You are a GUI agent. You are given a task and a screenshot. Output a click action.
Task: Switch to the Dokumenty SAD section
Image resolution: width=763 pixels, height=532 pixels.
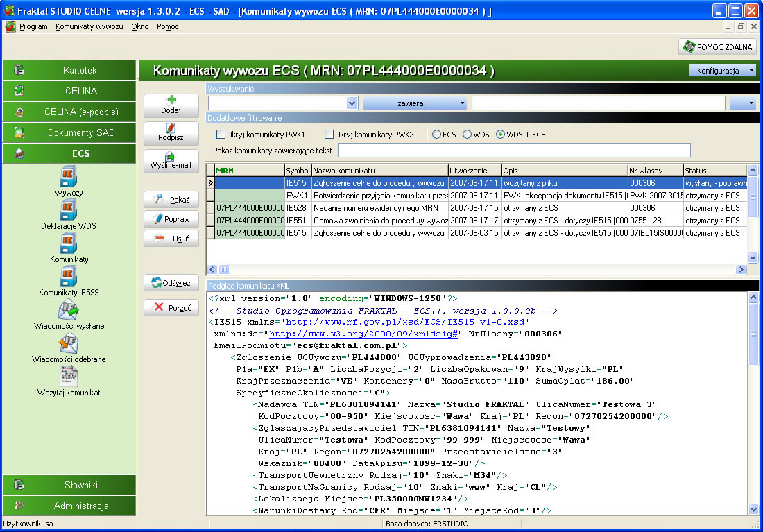coord(69,132)
